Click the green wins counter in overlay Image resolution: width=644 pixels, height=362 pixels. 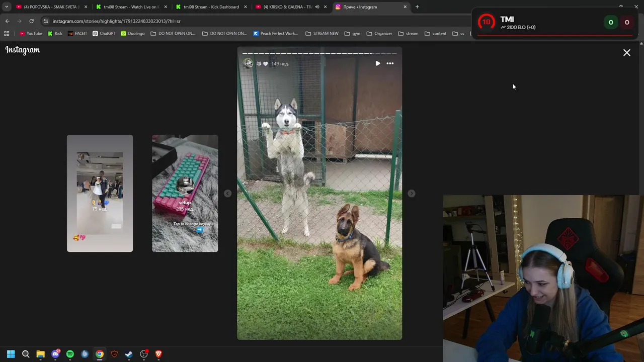pos(611,22)
